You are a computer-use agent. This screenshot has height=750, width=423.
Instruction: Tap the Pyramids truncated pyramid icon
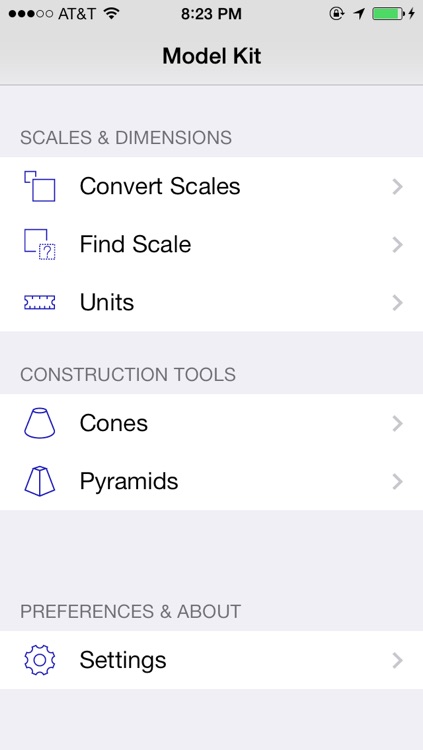40,481
